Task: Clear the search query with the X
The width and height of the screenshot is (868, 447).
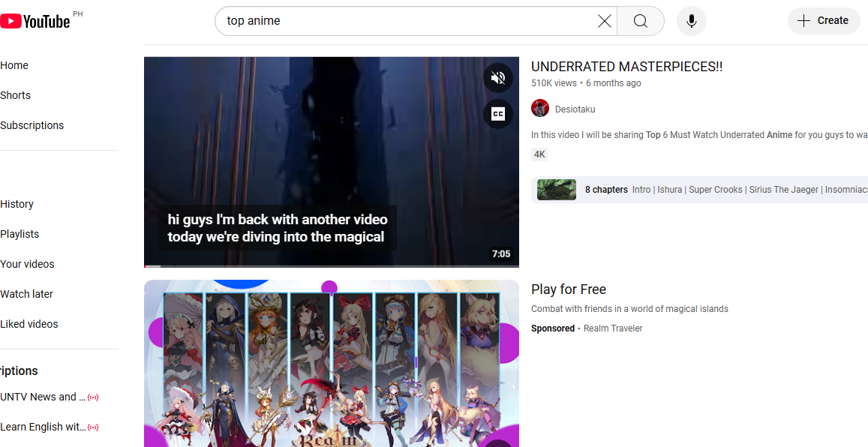Action: [x=605, y=21]
